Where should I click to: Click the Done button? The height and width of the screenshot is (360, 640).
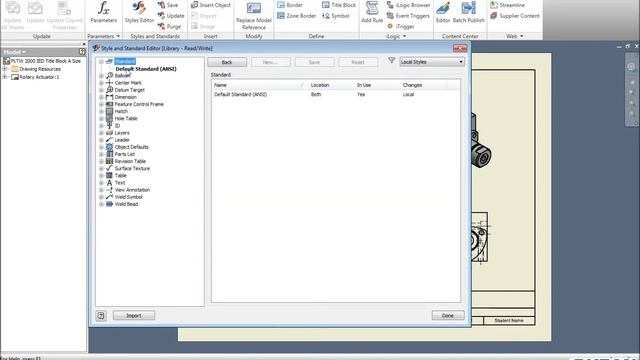448,316
